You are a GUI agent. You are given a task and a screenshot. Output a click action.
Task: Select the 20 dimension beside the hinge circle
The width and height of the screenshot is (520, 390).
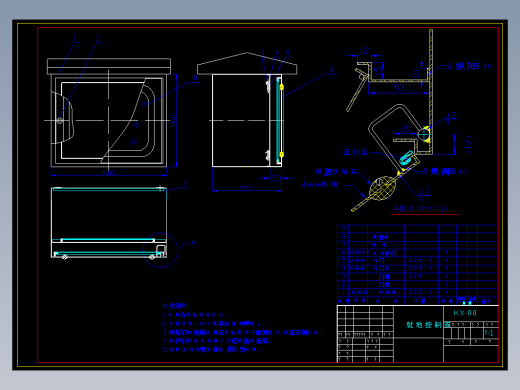405,128
